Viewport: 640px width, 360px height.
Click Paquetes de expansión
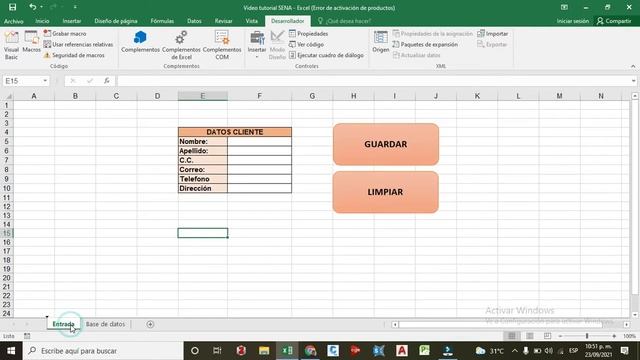pyautogui.click(x=425, y=44)
